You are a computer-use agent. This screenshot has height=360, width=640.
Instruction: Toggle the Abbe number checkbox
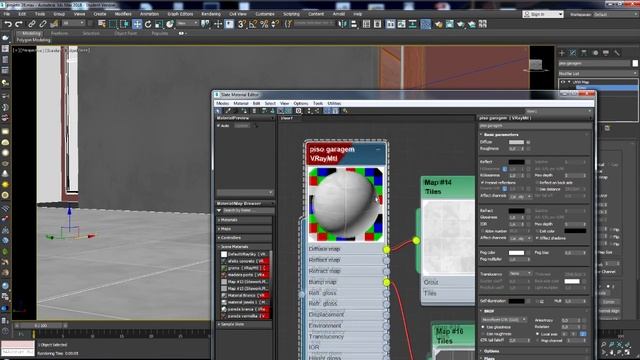(x=483, y=231)
